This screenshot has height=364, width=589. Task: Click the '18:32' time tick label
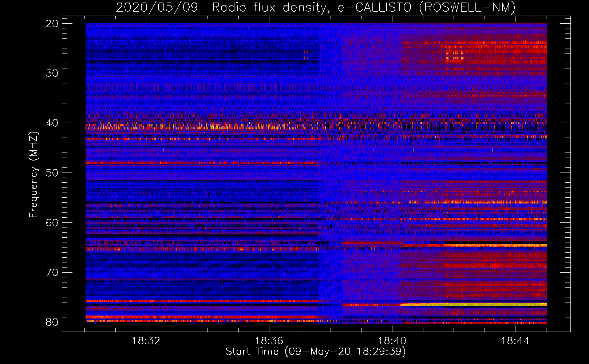pyautogui.click(x=146, y=341)
